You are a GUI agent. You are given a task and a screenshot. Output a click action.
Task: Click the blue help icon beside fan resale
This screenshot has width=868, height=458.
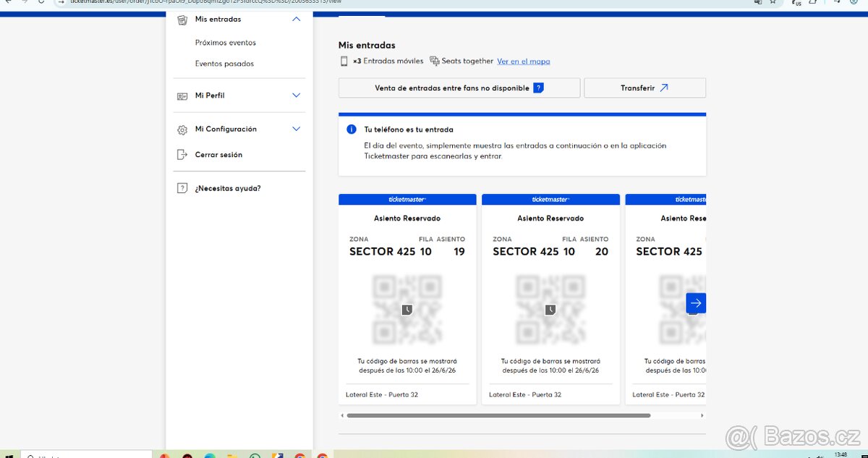[538, 88]
